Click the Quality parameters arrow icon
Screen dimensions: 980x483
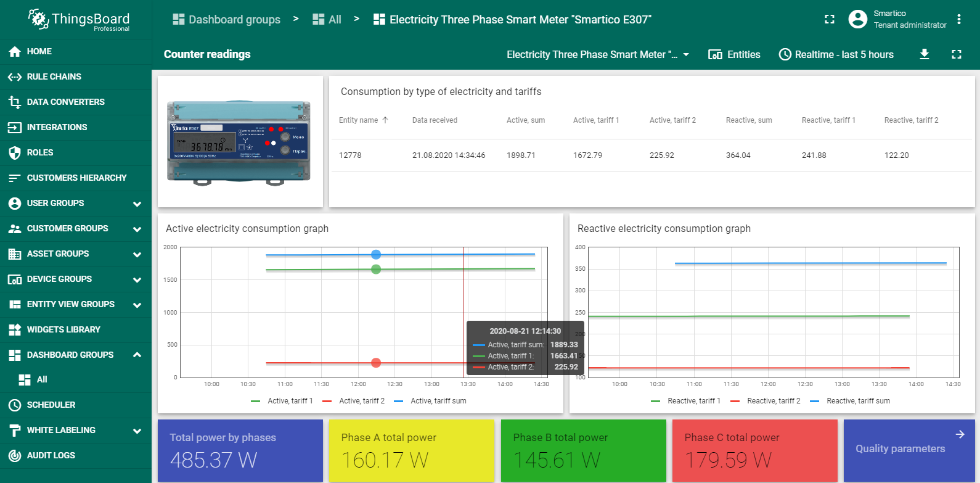tap(960, 434)
